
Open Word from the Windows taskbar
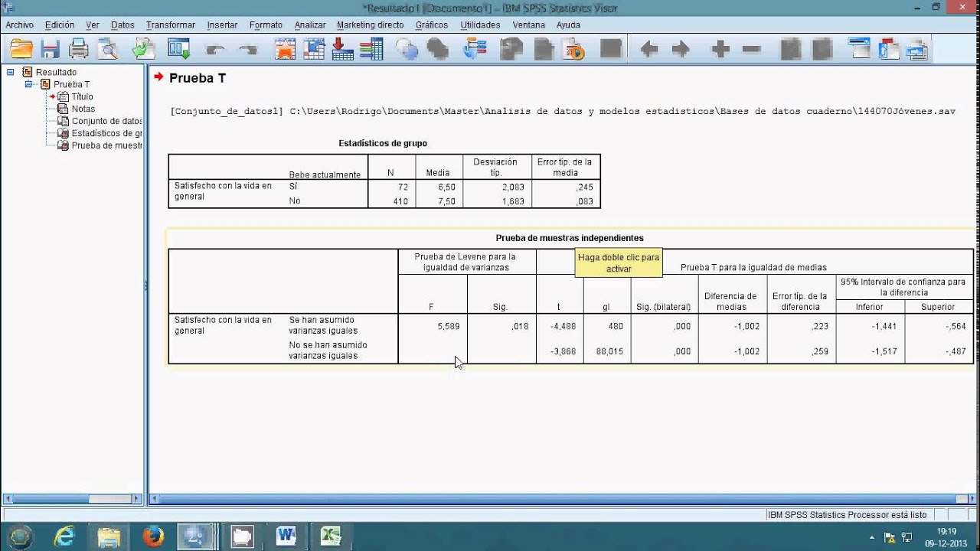(286, 536)
